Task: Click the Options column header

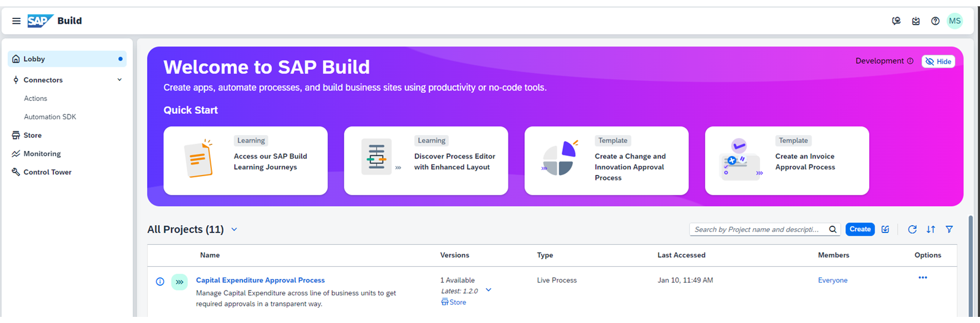Action: tap(928, 255)
